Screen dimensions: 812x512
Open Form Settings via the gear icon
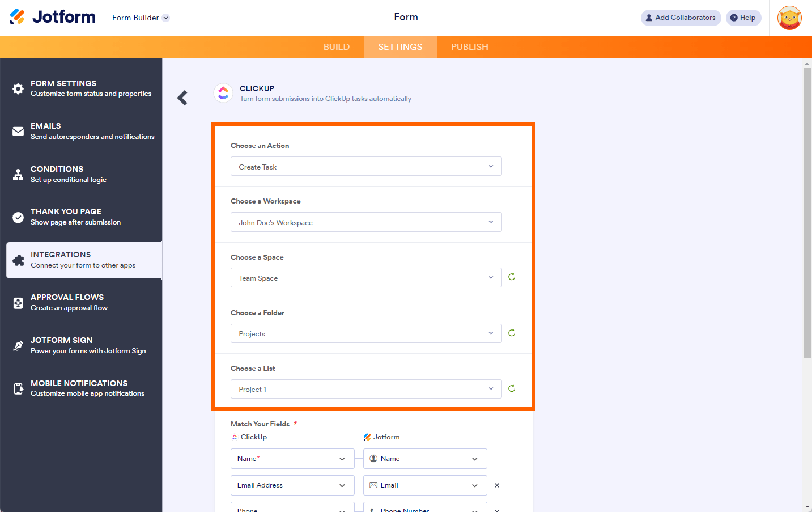coord(18,89)
